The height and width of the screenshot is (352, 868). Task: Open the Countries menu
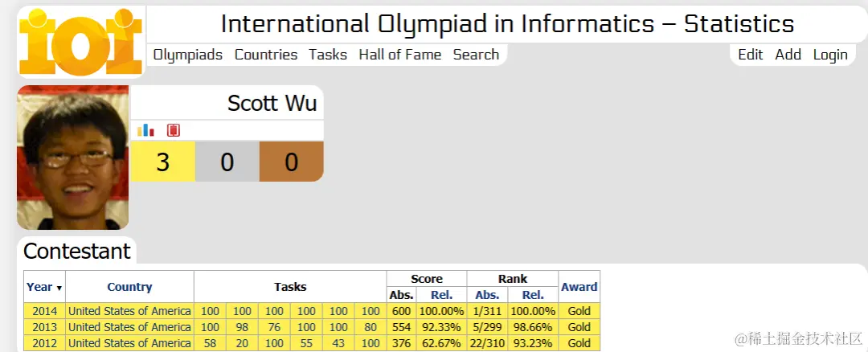tap(266, 55)
